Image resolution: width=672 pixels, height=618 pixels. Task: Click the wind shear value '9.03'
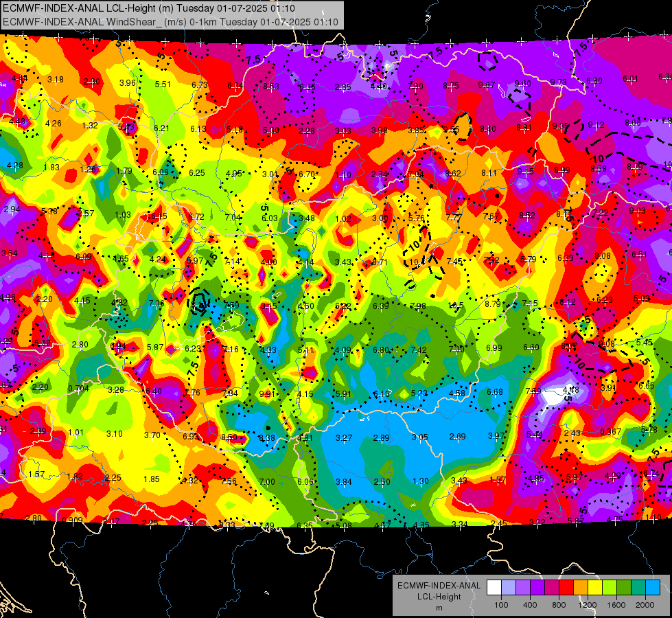pos(637,211)
